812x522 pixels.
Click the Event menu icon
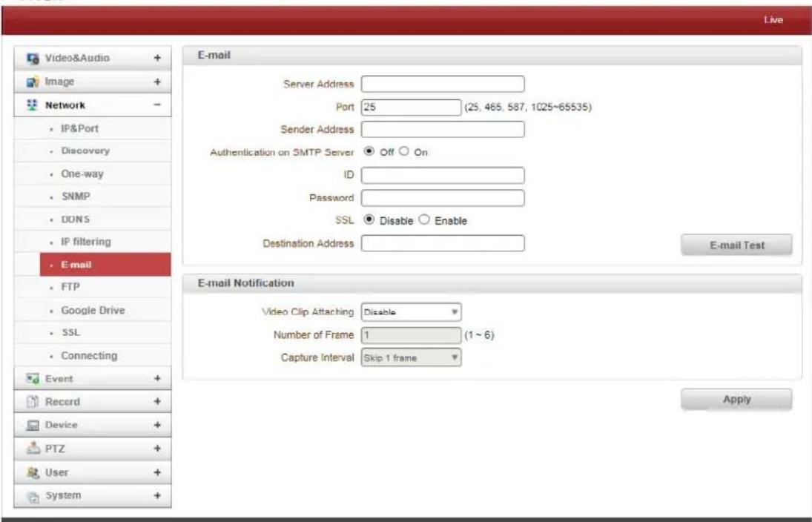33,379
